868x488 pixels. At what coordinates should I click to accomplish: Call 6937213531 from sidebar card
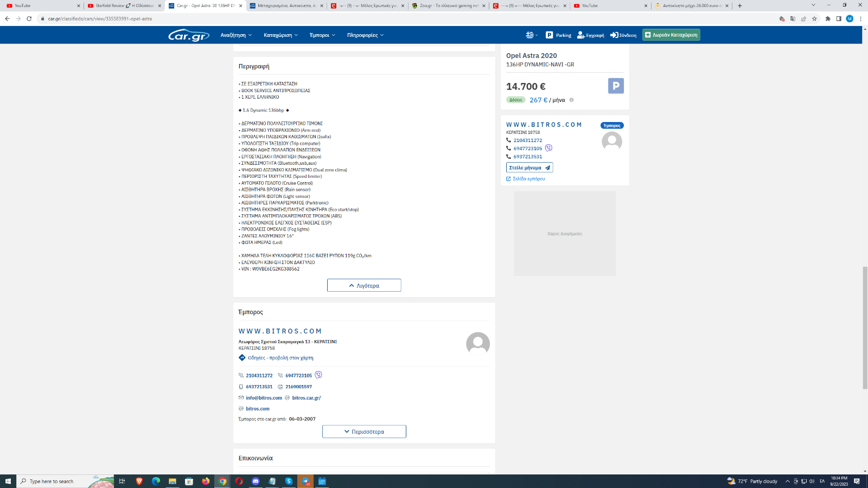click(x=528, y=157)
